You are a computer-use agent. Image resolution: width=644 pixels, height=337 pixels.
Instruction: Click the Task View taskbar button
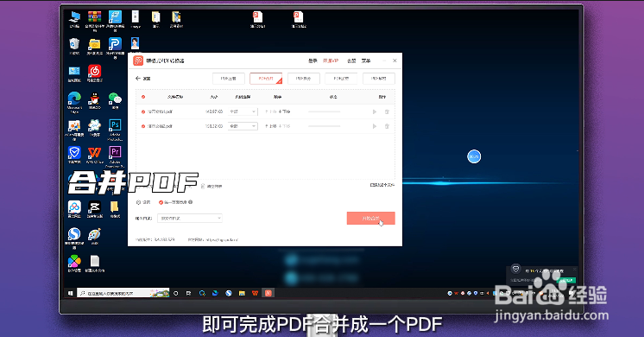click(188, 293)
